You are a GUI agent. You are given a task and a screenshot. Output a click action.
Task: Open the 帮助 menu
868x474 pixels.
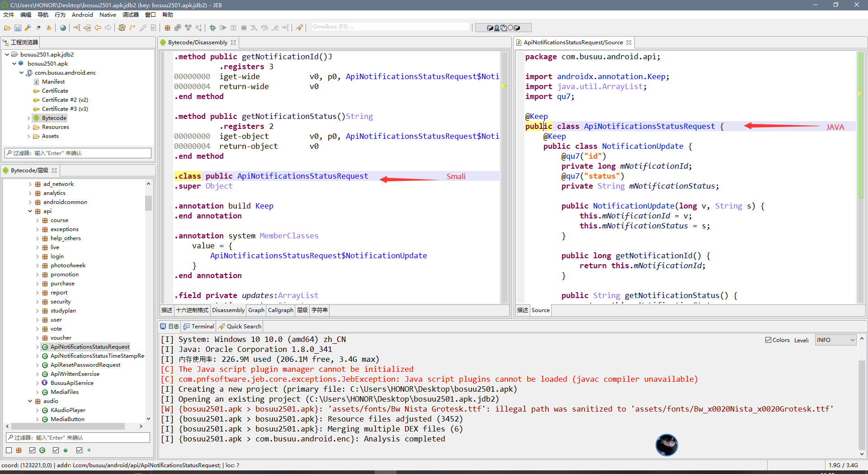point(168,15)
